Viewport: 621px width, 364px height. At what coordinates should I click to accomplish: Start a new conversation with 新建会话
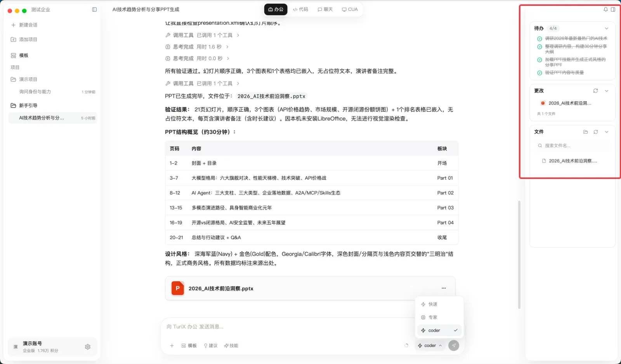tap(24, 25)
